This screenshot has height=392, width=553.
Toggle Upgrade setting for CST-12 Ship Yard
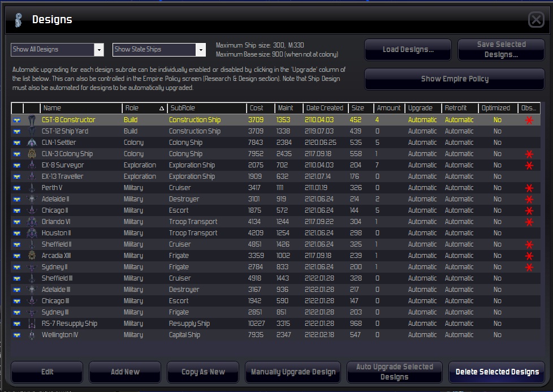[422, 131]
